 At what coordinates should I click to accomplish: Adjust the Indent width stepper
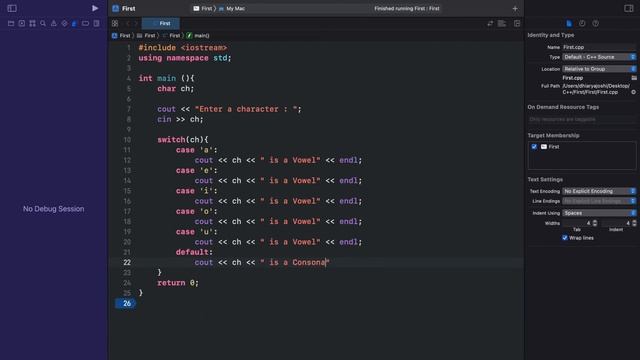[x=634, y=223]
